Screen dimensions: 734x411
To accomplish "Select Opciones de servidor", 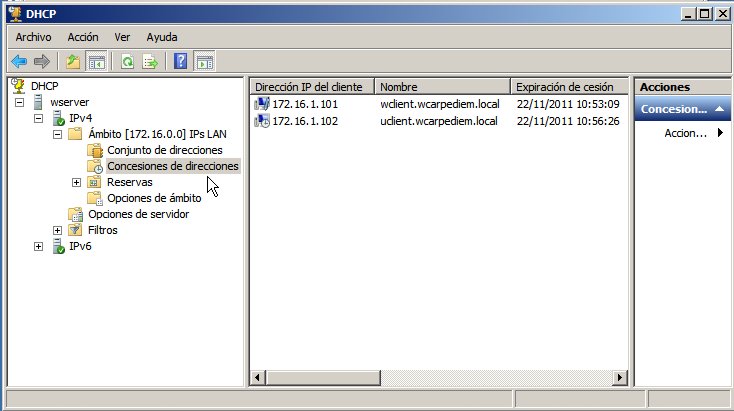I will click(139, 214).
